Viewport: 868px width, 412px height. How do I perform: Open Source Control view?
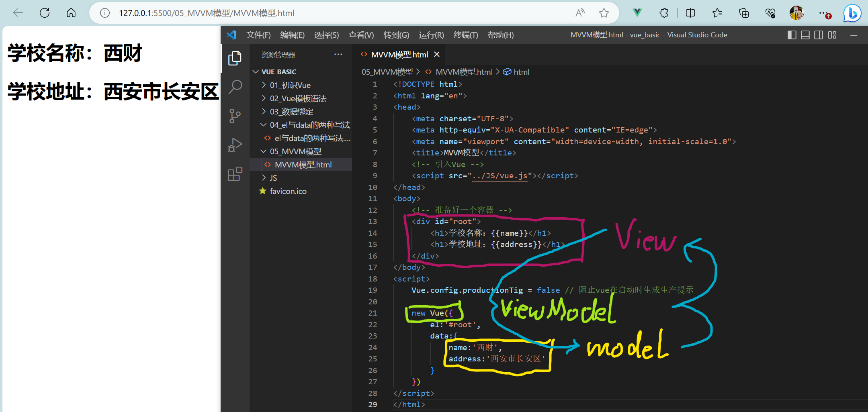(x=235, y=116)
